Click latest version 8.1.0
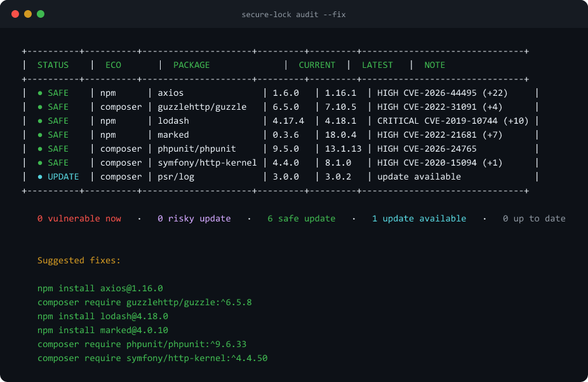This screenshot has width=588, height=382. click(338, 162)
